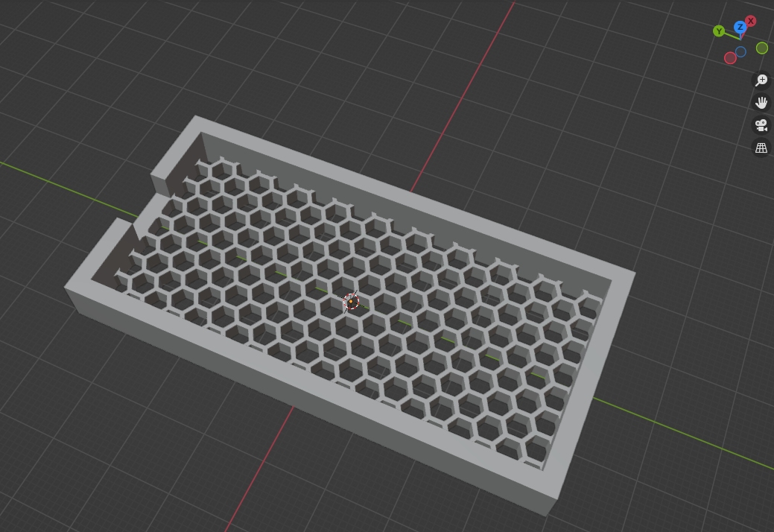Screen dimensions: 774x532
Task: Click the hollow blue negative Z axis circle
Action: click(740, 52)
